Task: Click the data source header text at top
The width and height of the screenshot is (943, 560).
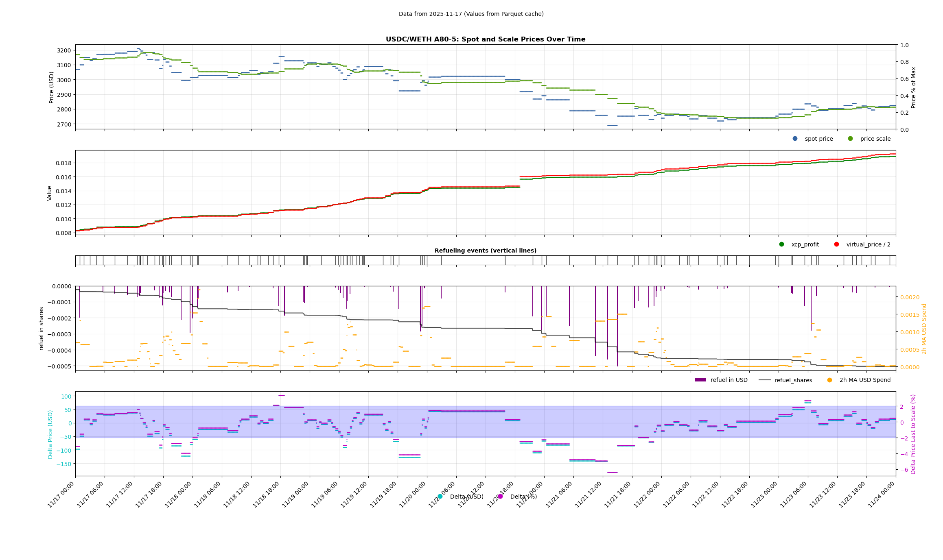Action: (x=471, y=14)
